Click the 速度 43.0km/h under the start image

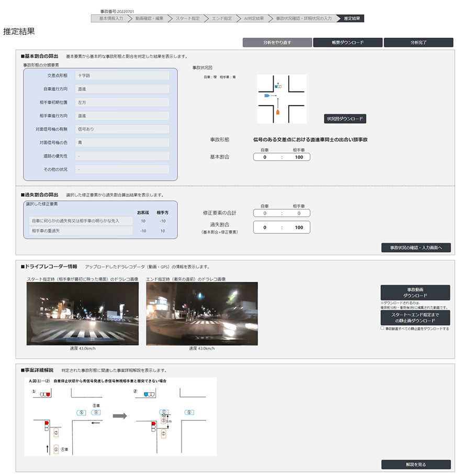[83, 349]
